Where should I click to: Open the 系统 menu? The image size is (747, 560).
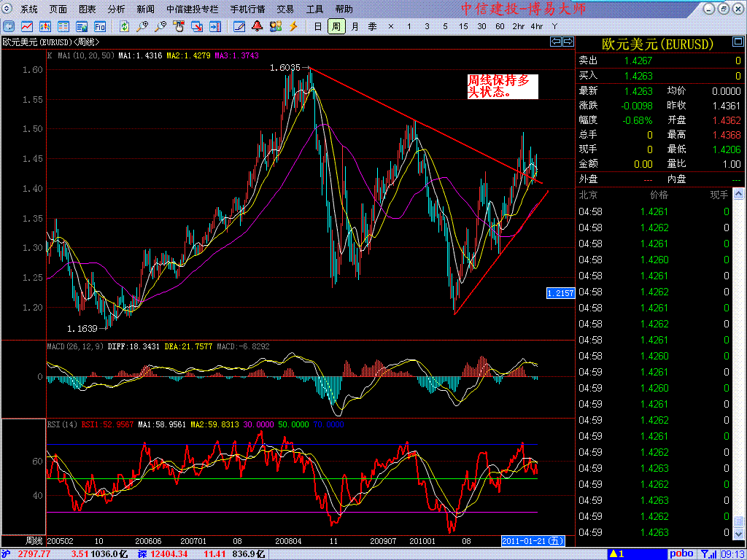[x=29, y=9]
